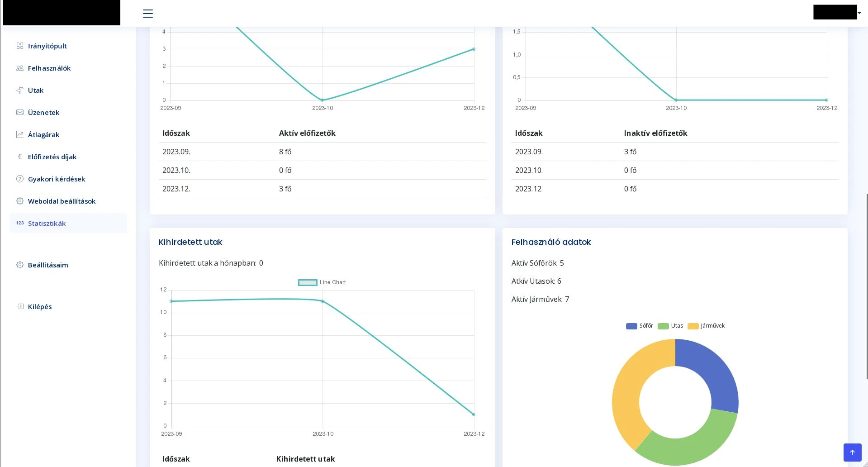Toggle Line Chart legend color box
The width and height of the screenshot is (868, 467).
308,282
